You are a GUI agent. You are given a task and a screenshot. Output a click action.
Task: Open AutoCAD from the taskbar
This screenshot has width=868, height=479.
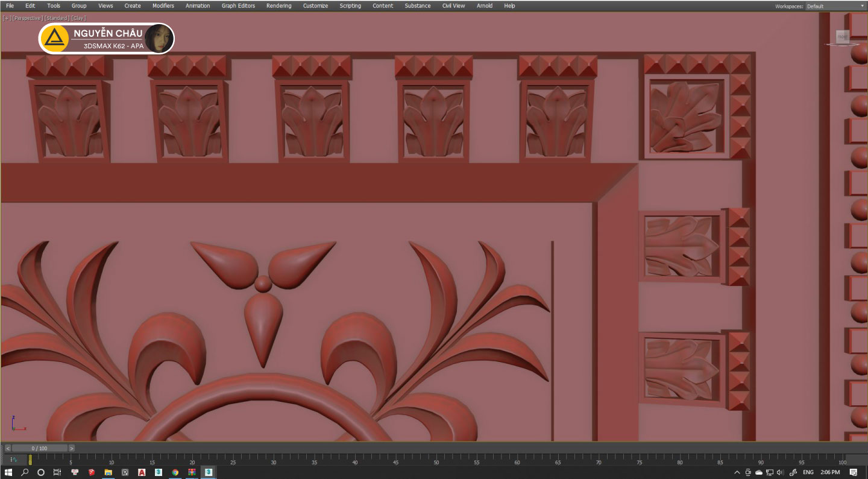click(x=142, y=472)
